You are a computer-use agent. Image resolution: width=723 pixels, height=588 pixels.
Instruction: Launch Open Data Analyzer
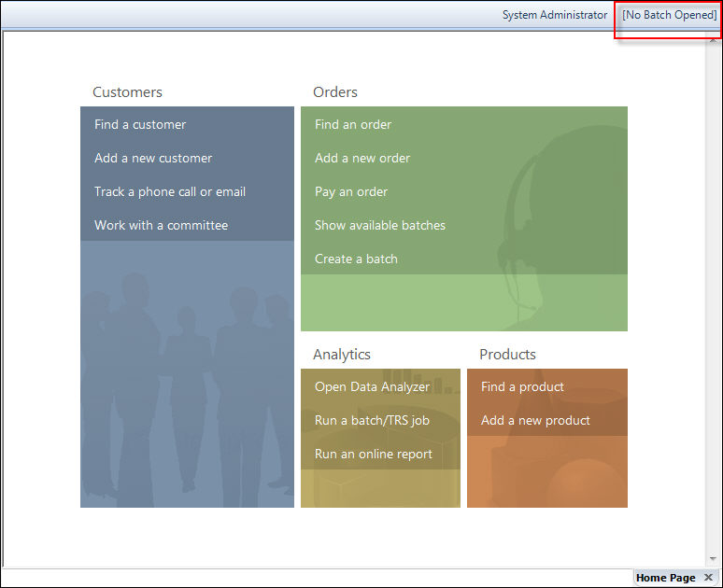[372, 387]
